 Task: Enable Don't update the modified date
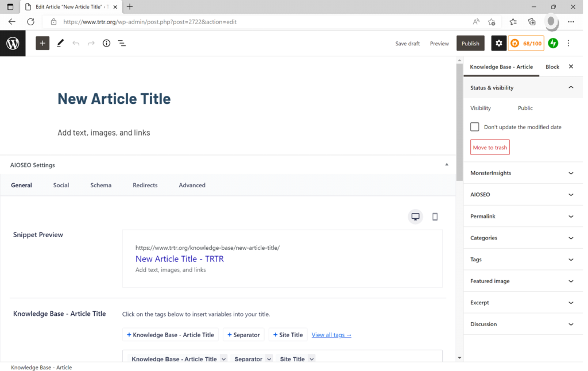(475, 127)
